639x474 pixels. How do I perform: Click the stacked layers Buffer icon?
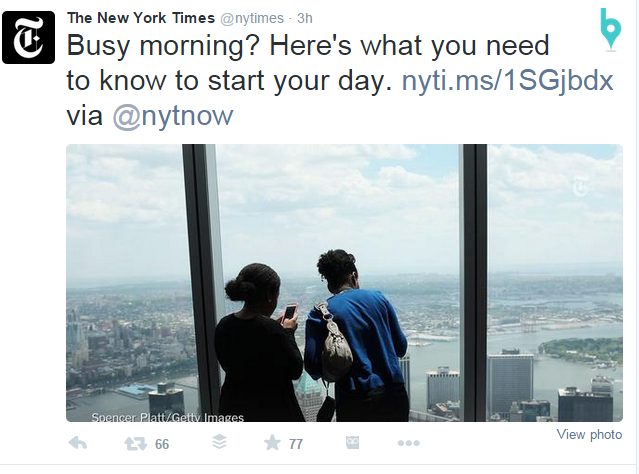pos(219,443)
